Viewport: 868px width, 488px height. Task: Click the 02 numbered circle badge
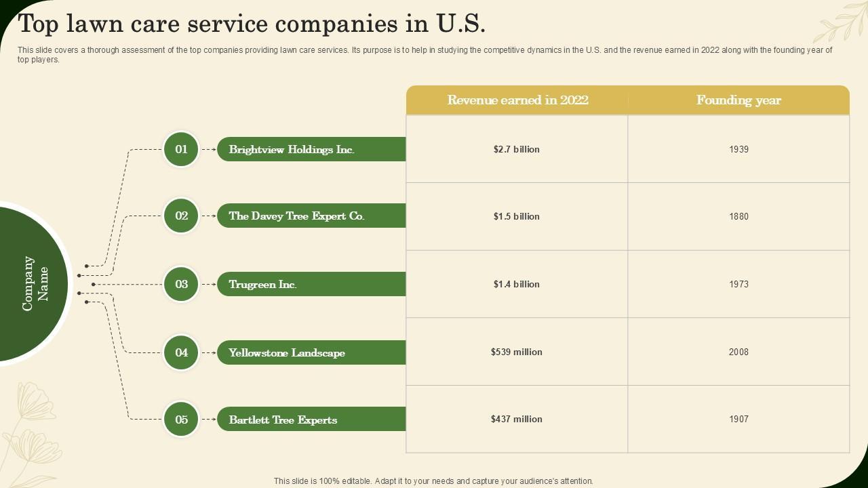[181, 216]
